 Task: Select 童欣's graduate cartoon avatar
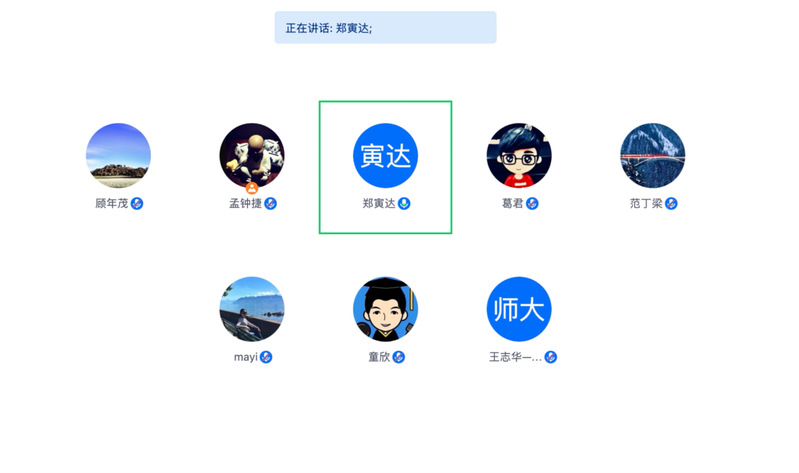click(385, 309)
